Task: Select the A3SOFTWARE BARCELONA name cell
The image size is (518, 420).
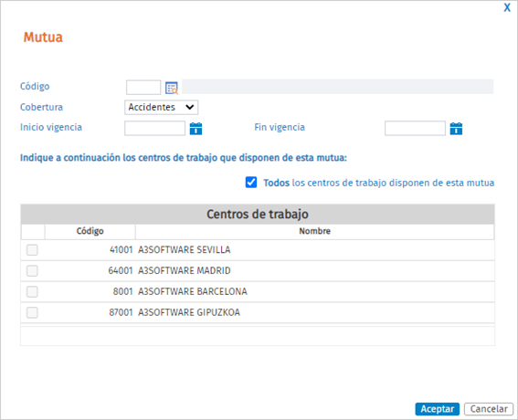Action: (315, 291)
